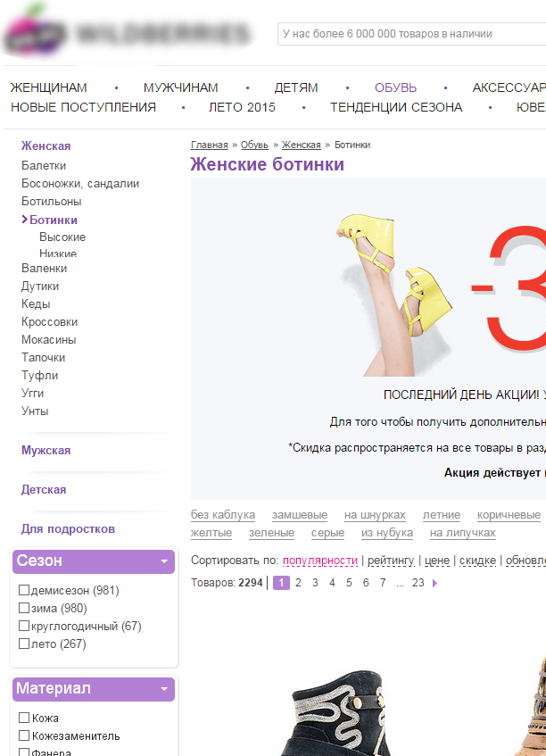The width and height of the screenshot is (546, 756).
Task: Go to page 7
Action: click(383, 583)
